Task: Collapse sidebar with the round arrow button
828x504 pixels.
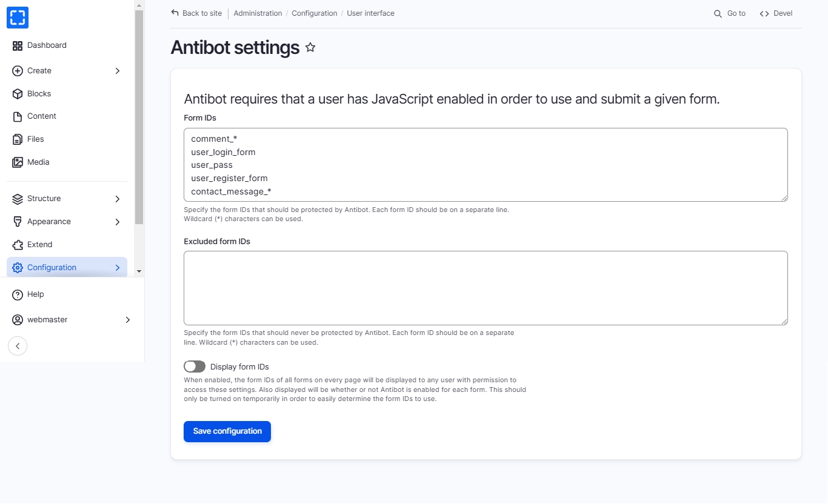Action: point(18,346)
